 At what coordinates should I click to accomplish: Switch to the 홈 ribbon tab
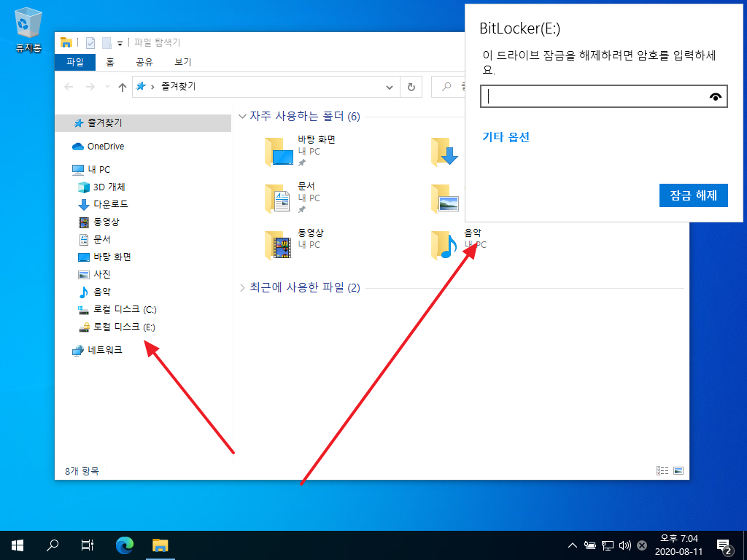point(110,62)
